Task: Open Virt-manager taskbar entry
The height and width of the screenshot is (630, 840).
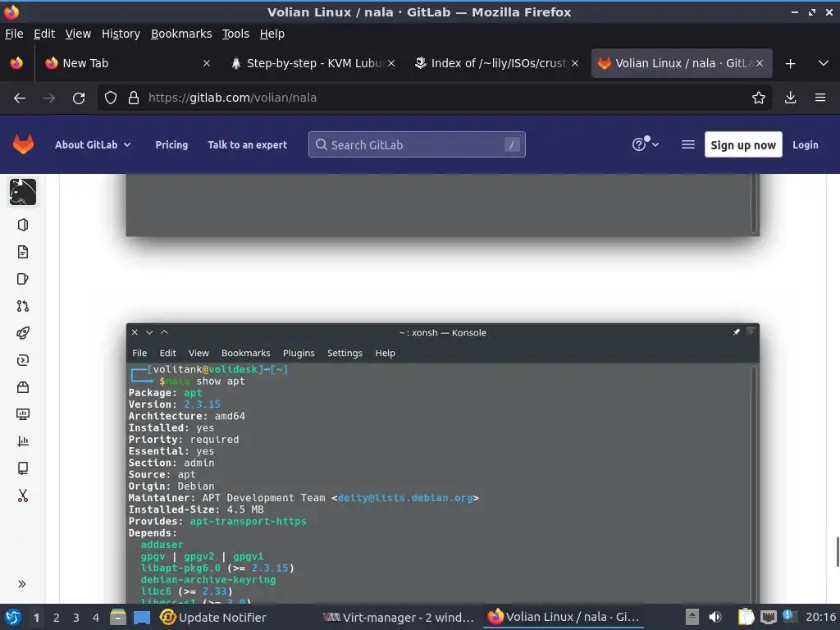Action: (399, 617)
